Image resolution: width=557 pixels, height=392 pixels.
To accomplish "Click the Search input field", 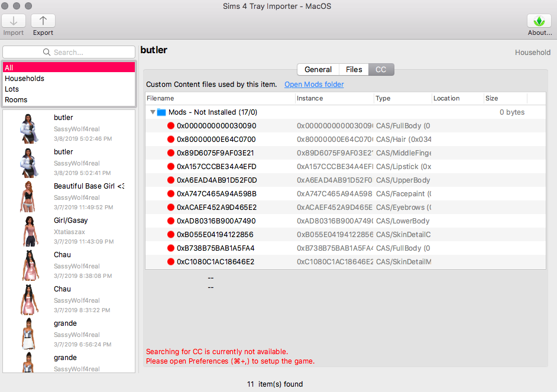I will click(x=69, y=52).
